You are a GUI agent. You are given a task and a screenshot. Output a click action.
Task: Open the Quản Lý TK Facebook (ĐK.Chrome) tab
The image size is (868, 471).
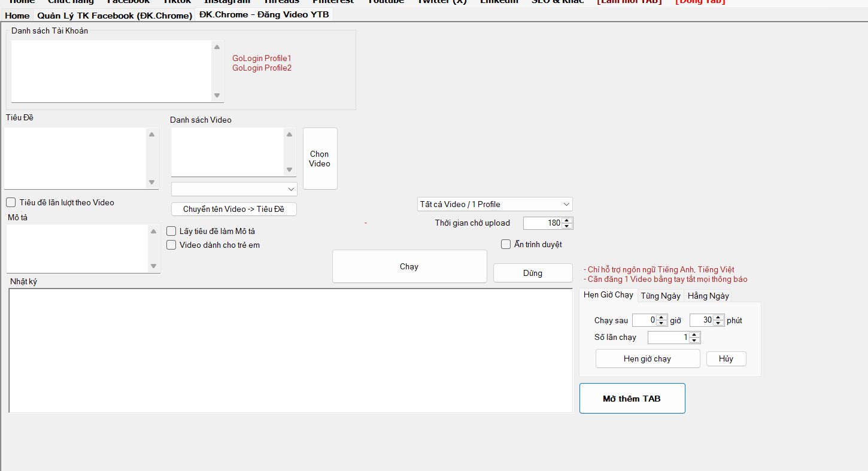pos(114,16)
